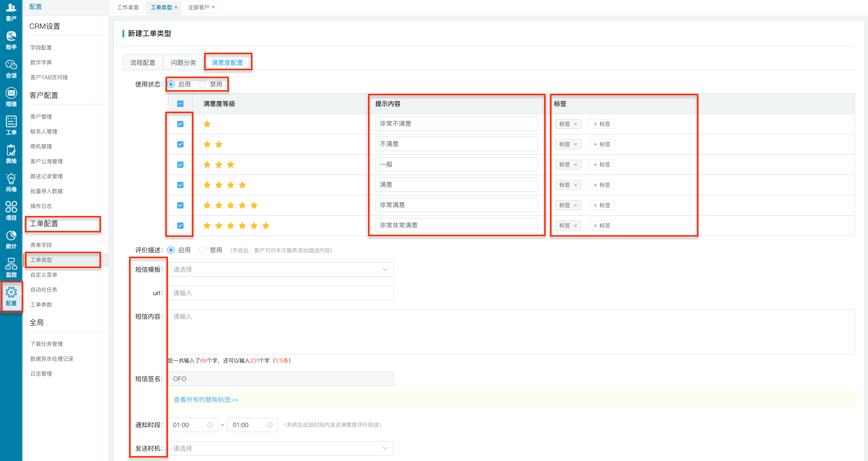Viewport: 868px width, 461px height.
Task: Add a tag in the 满意 row
Action: pos(601,185)
